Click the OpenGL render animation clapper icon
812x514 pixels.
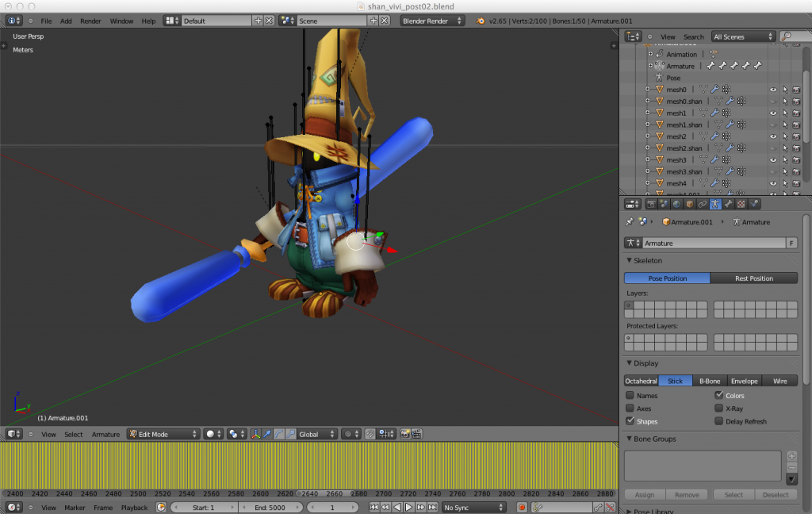pos(417,434)
